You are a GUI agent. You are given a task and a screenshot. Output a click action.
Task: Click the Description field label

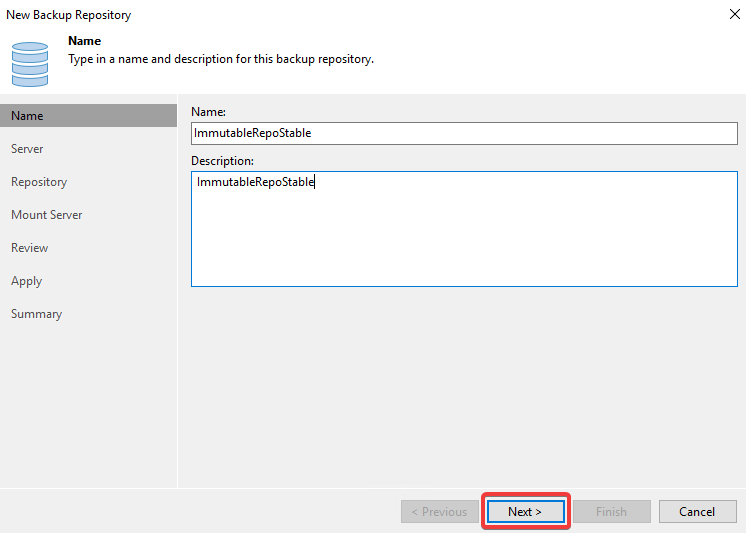[222, 161]
